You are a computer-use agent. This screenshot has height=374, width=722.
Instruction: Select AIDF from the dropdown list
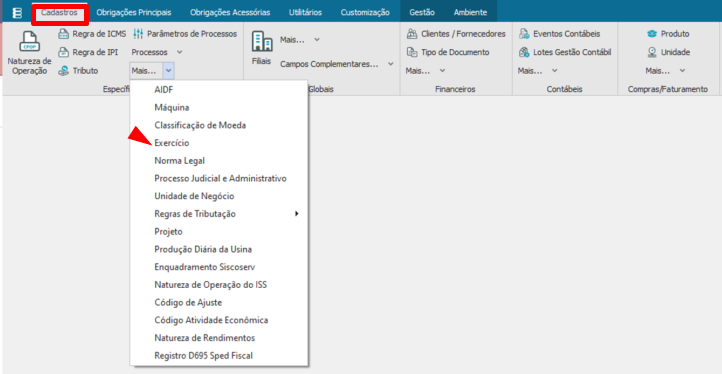[219, 90]
